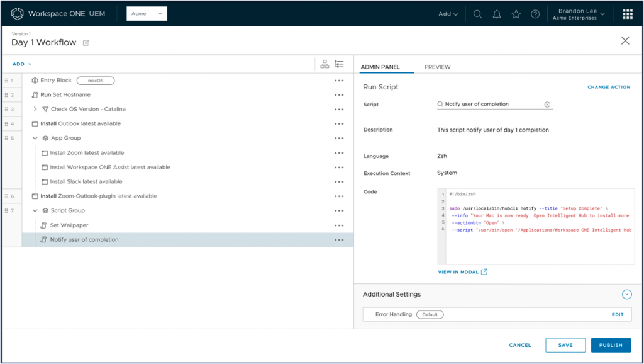This screenshot has height=364, width=644.
Task: Collapse the App Group step
Action: pos(35,138)
